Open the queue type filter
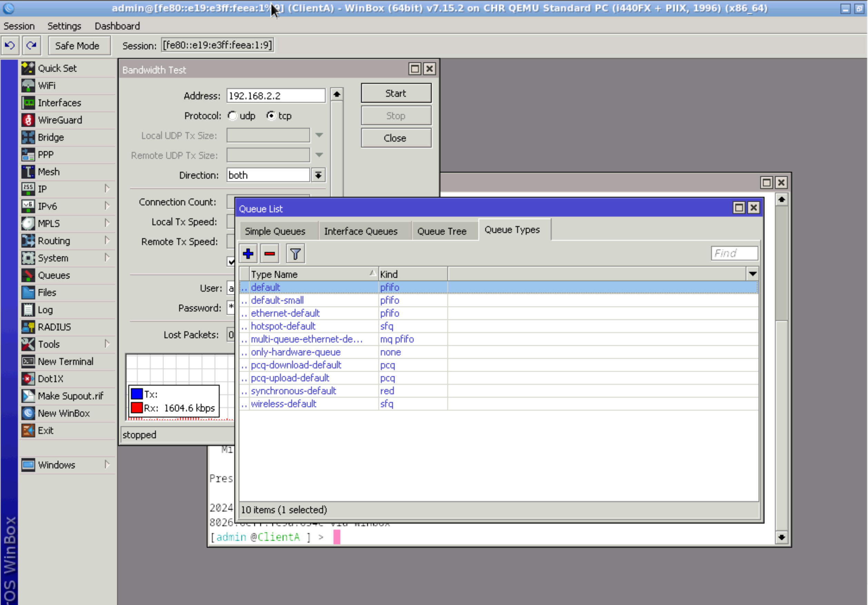This screenshot has height=605, width=868. 295,253
